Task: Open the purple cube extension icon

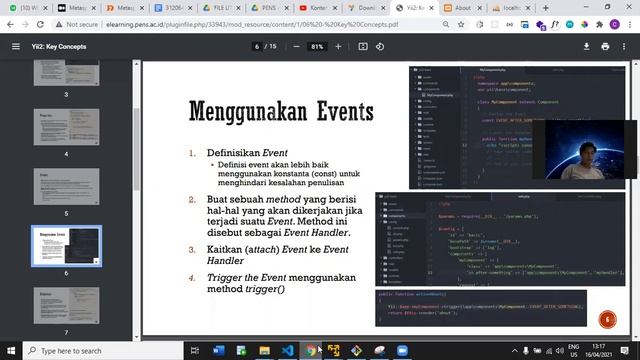Action: coord(540,25)
